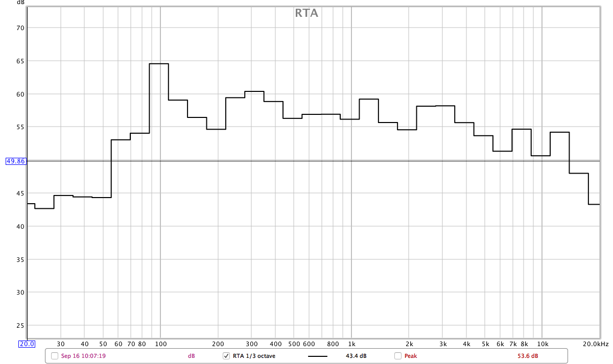Click the black RTA trace line sample
The image size is (613, 364).
tap(318, 356)
